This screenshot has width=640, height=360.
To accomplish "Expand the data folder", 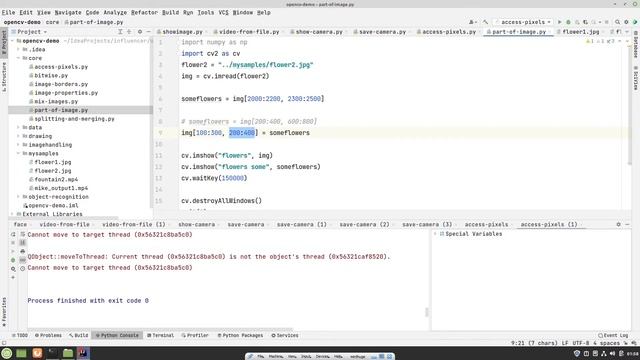I will 18,127.
